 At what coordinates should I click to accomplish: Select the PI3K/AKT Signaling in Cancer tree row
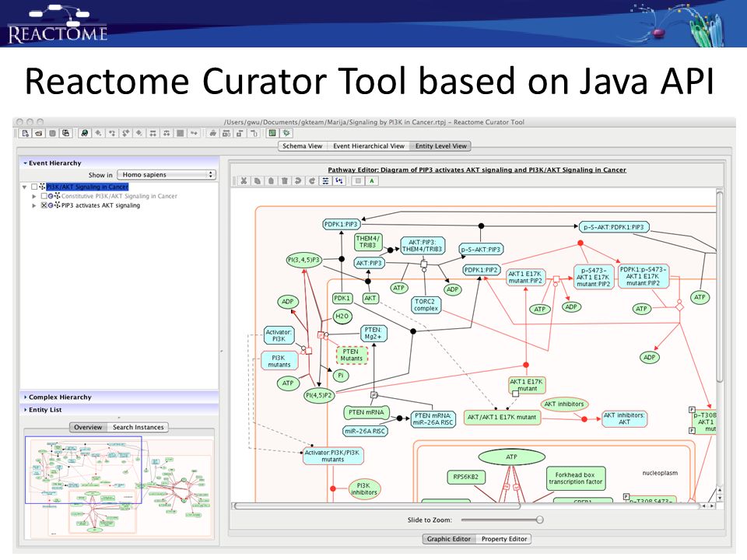pos(87,187)
